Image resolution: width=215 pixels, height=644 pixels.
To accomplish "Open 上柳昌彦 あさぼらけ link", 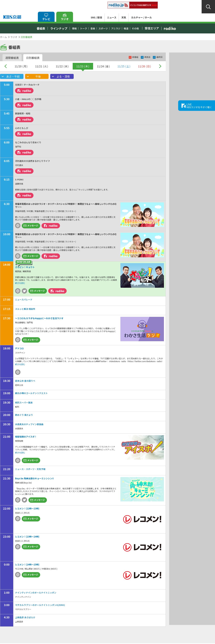I will click(x=25, y=617).
